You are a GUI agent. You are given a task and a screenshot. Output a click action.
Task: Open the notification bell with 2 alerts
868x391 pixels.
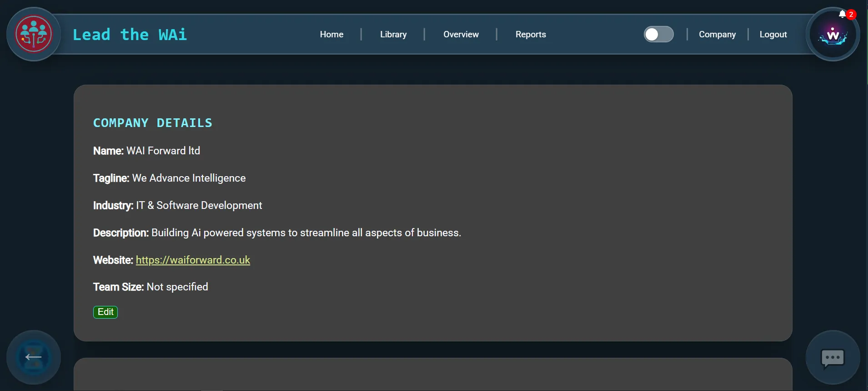[846, 15]
